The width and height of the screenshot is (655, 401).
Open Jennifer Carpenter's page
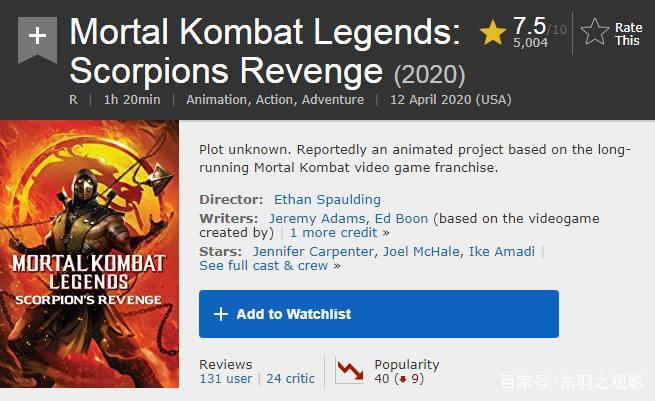[313, 251]
